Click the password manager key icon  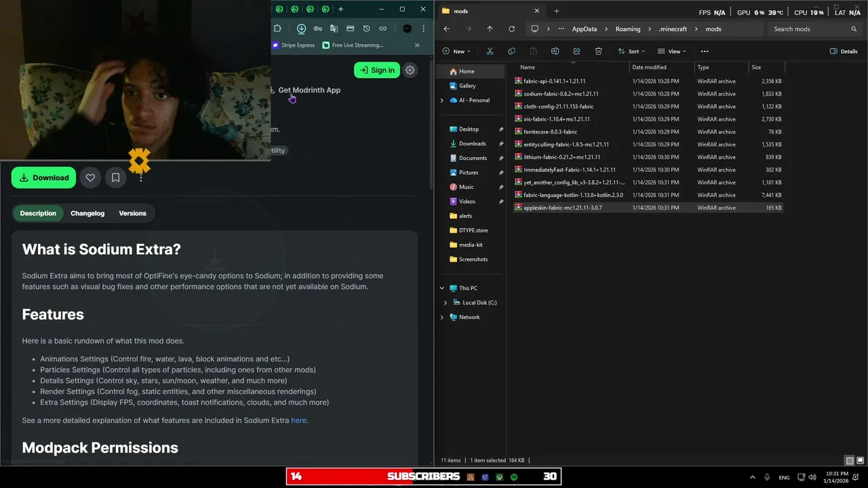coord(317,28)
